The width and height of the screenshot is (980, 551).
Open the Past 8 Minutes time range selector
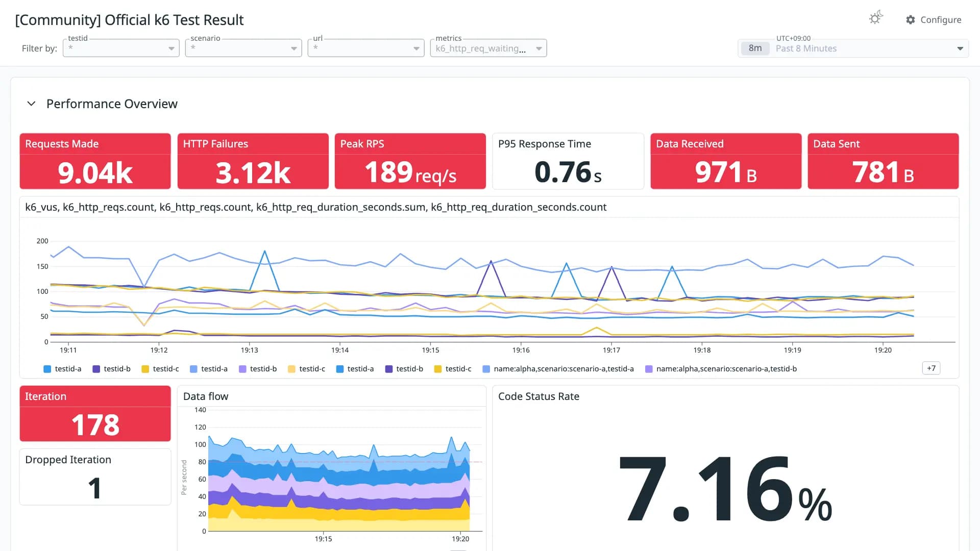click(x=853, y=48)
